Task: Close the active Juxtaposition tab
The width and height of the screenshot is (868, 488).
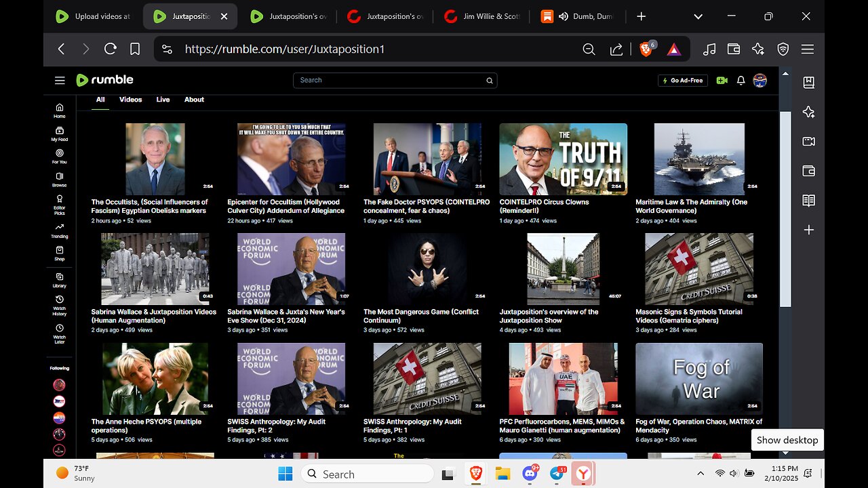Action: [224, 16]
